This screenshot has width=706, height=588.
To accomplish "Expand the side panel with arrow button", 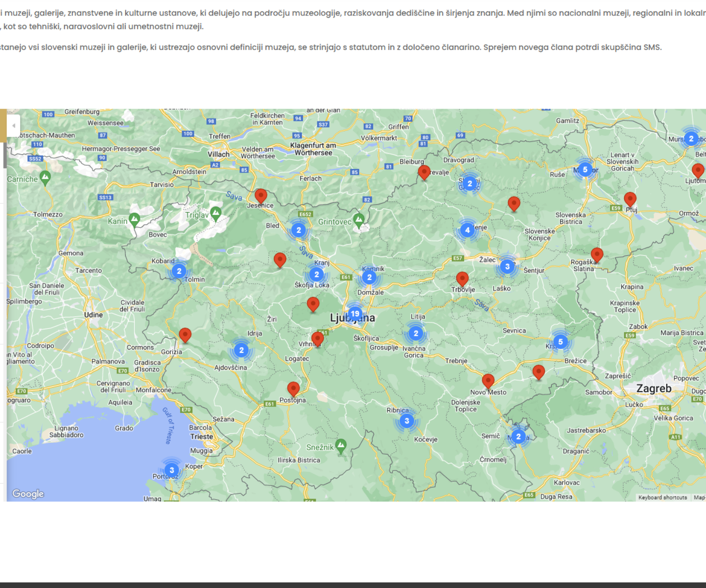I will click(x=14, y=126).
